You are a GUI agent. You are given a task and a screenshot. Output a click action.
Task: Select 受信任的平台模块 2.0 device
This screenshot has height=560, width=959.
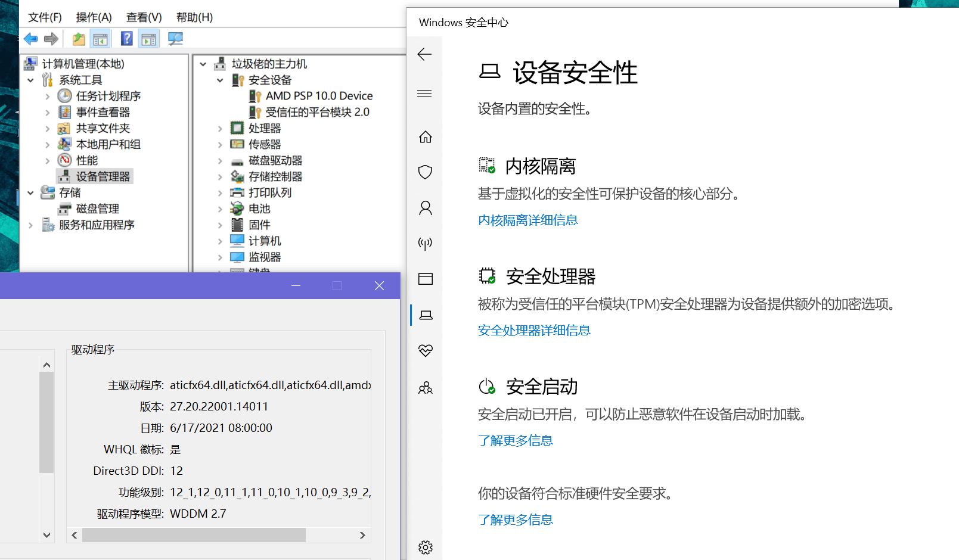(317, 112)
